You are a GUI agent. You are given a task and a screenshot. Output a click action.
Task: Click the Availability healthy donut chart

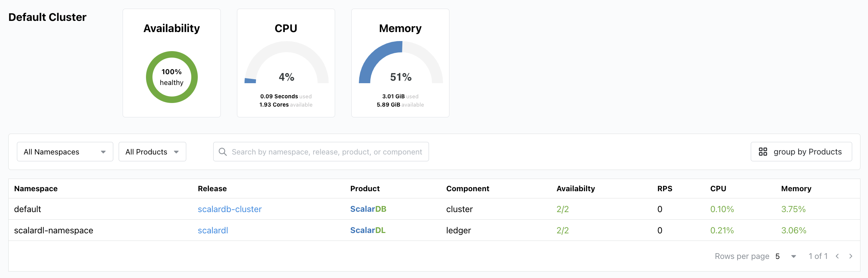pyautogui.click(x=172, y=77)
